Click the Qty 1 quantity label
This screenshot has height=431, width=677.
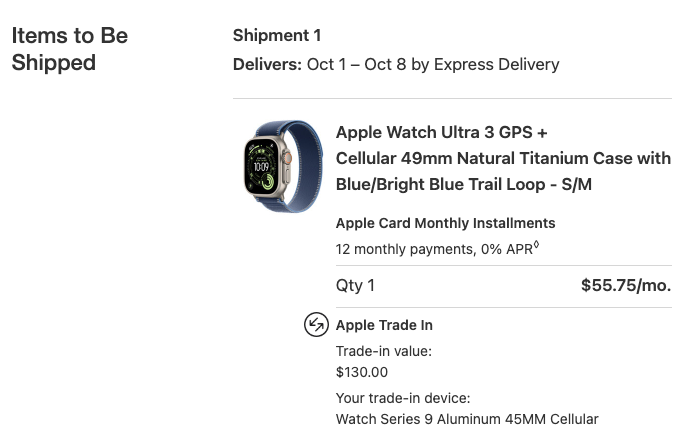355,285
